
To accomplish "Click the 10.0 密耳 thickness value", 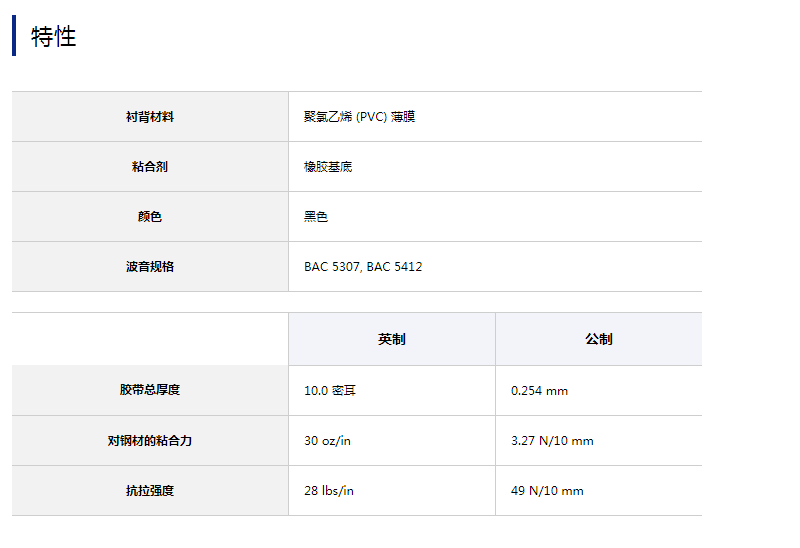I will [330, 391].
